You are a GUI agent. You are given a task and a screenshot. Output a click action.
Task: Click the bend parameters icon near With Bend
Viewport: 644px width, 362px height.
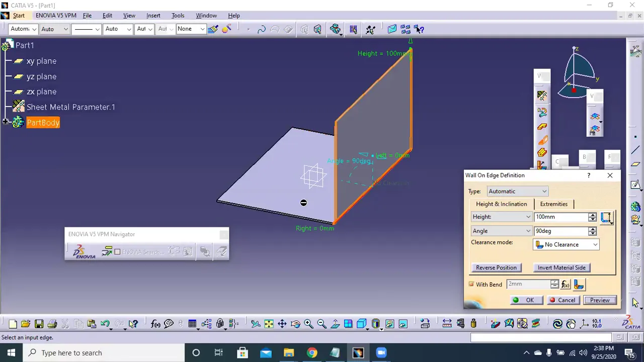click(579, 285)
